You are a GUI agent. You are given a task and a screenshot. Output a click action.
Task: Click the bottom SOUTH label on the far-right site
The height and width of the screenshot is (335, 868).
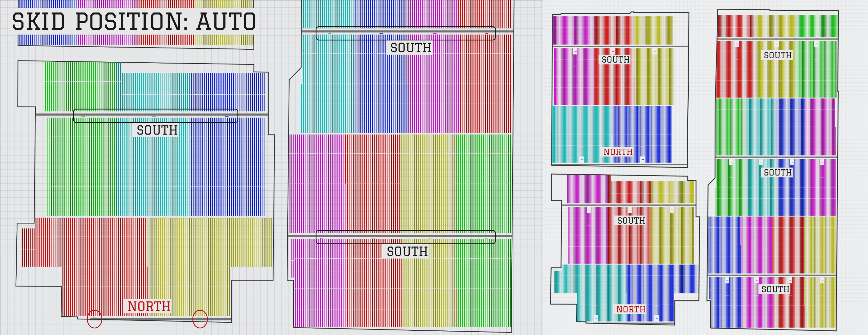[x=775, y=289]
